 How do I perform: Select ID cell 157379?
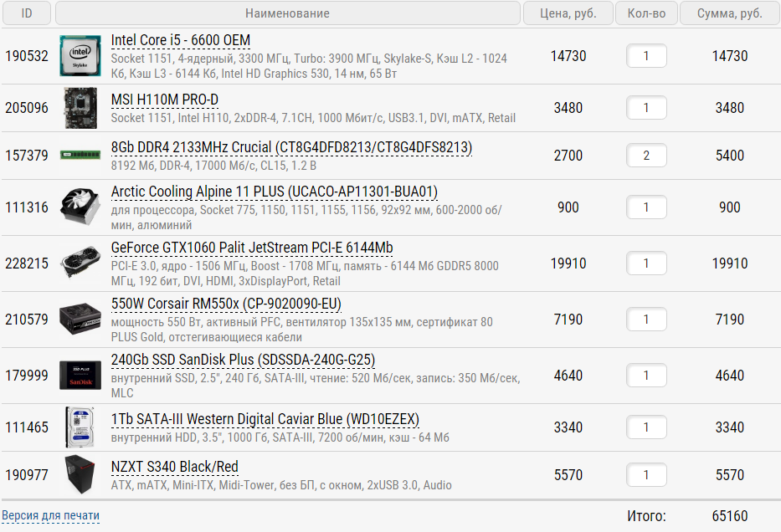point(27,156)
